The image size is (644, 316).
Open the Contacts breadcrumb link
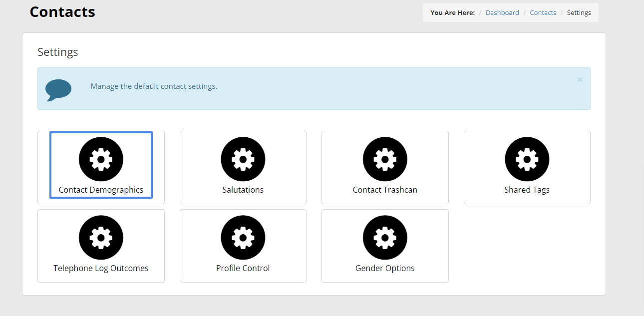tap(543, 13)
